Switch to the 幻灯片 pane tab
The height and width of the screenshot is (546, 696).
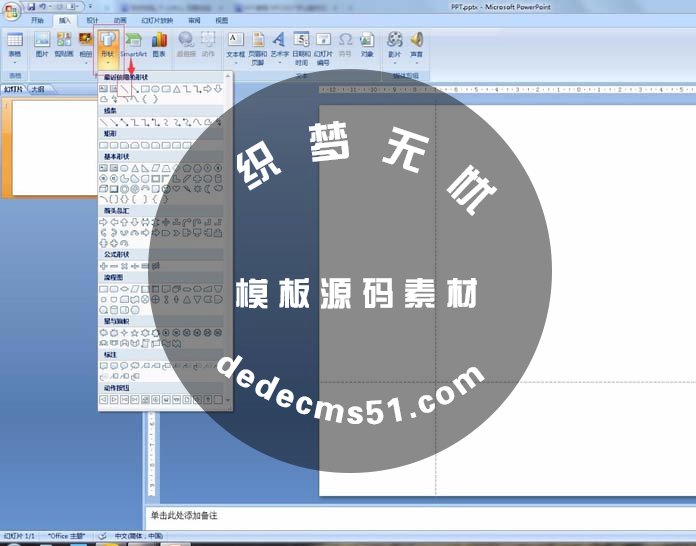click(14, 89)
